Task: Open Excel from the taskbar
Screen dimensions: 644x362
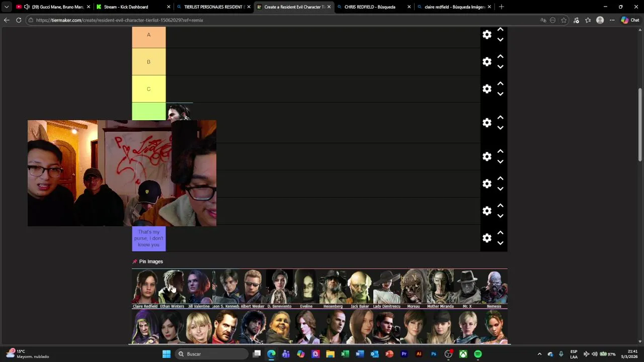Action: pos(345,354)
